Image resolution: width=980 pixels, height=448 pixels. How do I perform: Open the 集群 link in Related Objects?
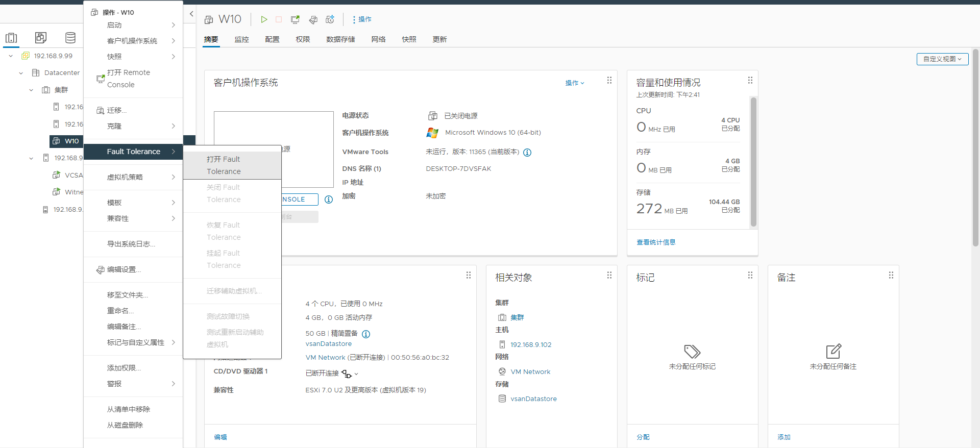[517, 317]
